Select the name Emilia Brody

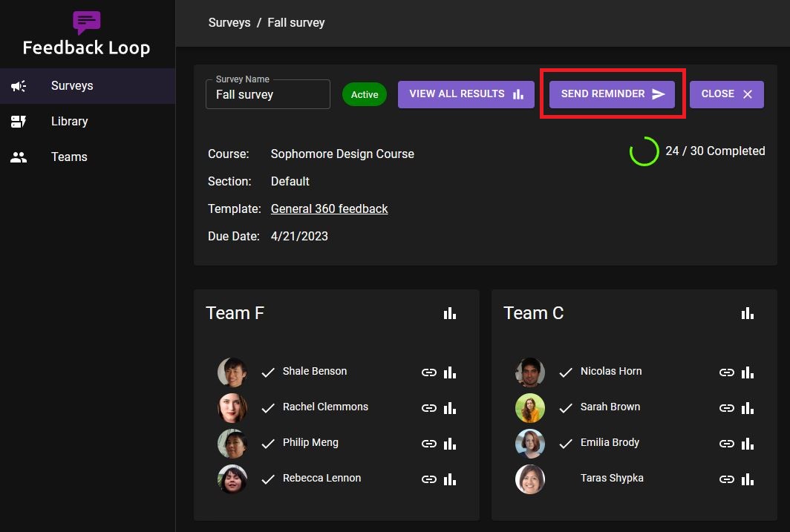pos(610,442)
